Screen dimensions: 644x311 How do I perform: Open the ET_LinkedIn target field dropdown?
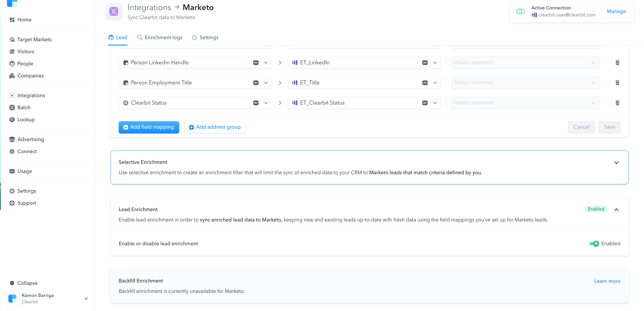(364, 63)
